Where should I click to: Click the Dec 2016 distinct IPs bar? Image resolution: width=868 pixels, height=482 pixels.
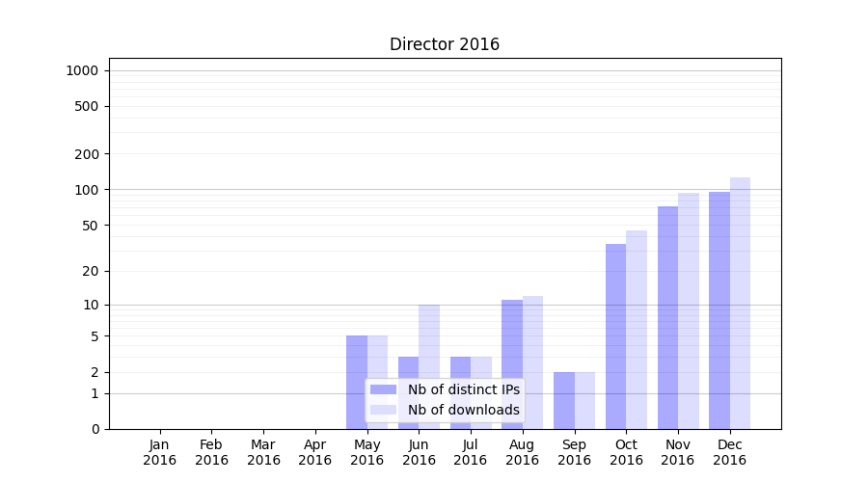719,309
